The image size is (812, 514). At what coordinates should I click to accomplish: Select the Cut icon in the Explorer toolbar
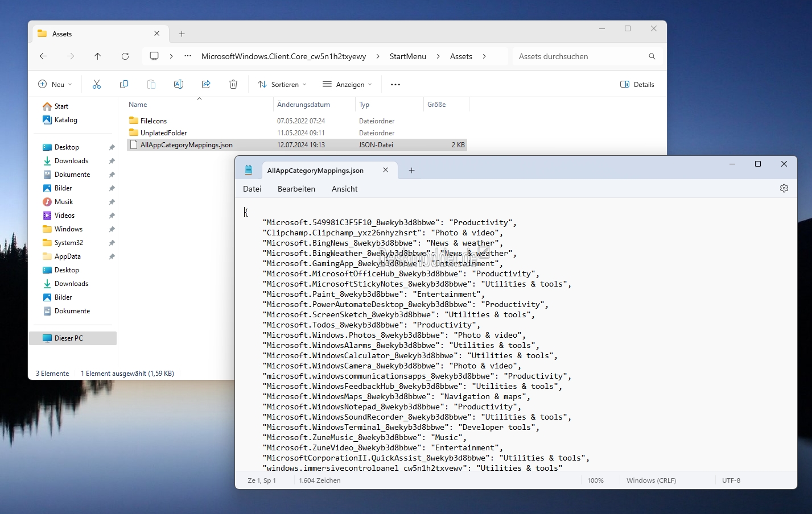point(97,84)
